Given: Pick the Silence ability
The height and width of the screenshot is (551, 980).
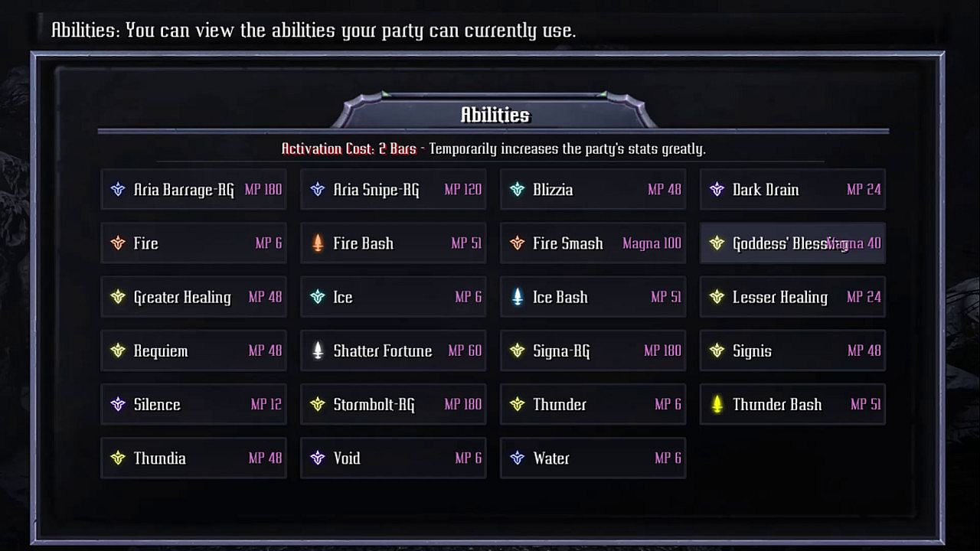Looking at the screenshot, I should (194, 404).
